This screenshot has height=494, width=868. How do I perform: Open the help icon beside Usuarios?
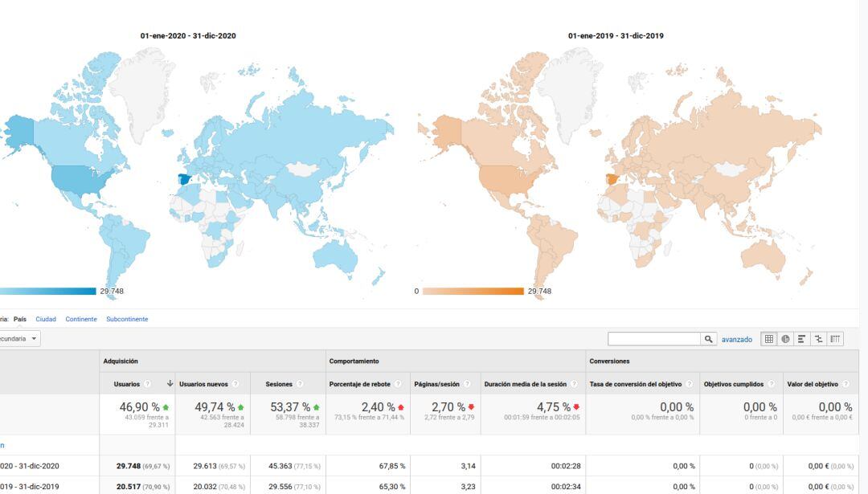(x=147, y=383)
